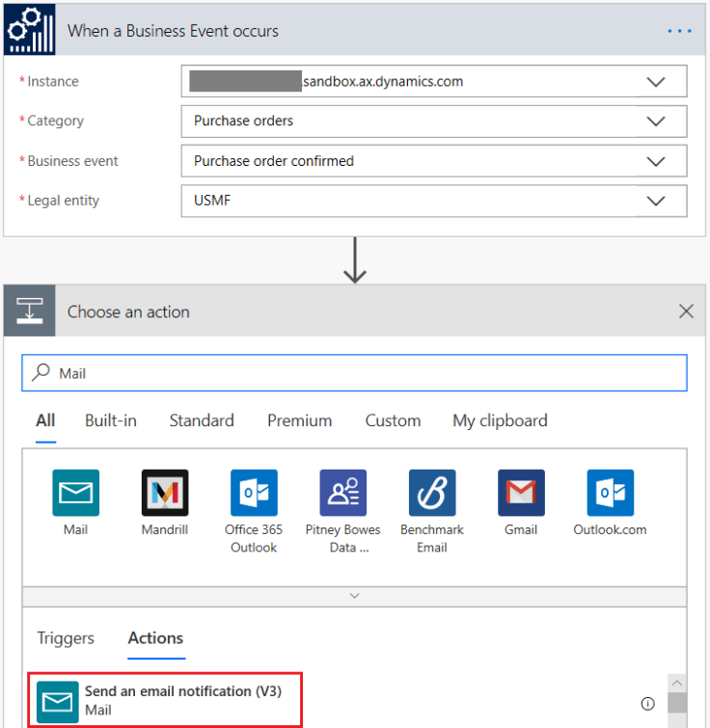The height and width of the screenshot is (728, 710).
Task: Collapse the connectors list chevron
Action: point(354,596)
